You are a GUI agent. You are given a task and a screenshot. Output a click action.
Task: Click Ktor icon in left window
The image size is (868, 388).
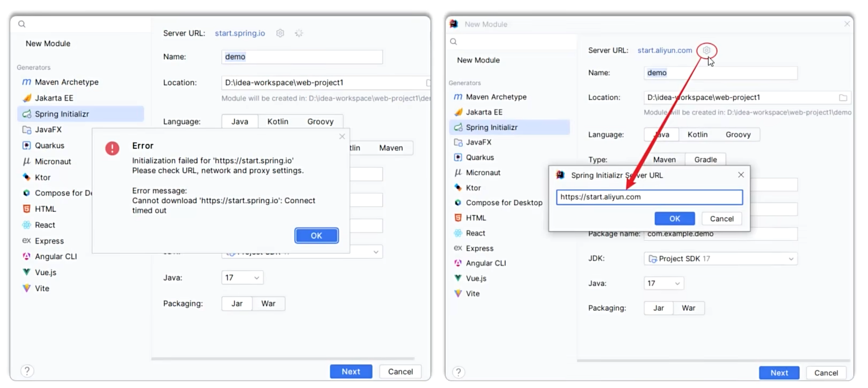26,177
